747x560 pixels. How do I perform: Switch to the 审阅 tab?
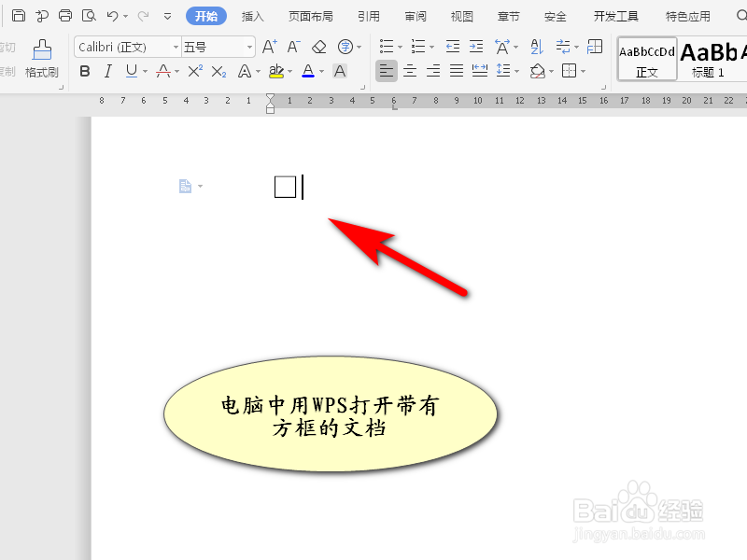tap(416, 17)
